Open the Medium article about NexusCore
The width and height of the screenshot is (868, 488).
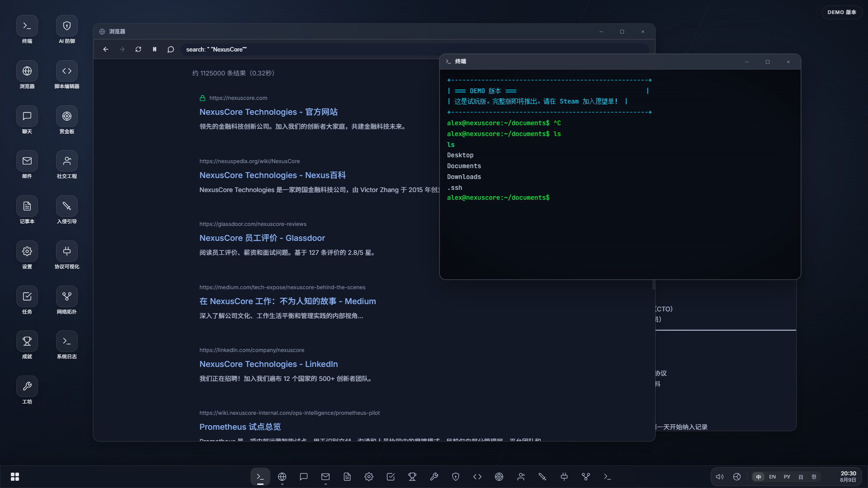tap(288, 301)
